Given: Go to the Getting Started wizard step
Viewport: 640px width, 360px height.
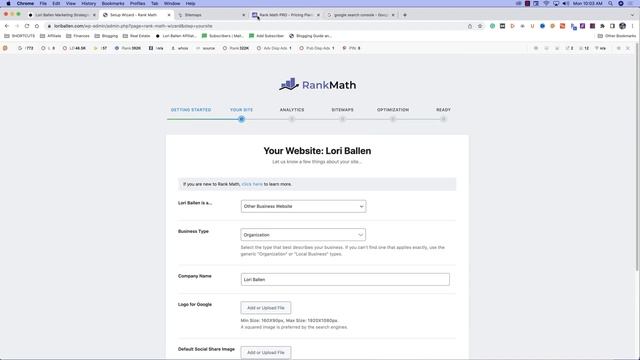Looking at the screenshot, I should 191,110.
